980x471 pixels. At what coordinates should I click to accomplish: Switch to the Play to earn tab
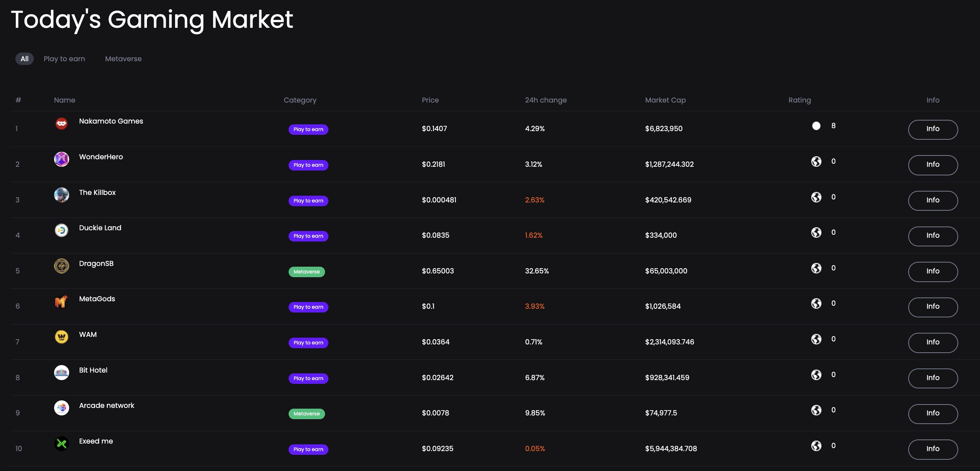point(64,59)
